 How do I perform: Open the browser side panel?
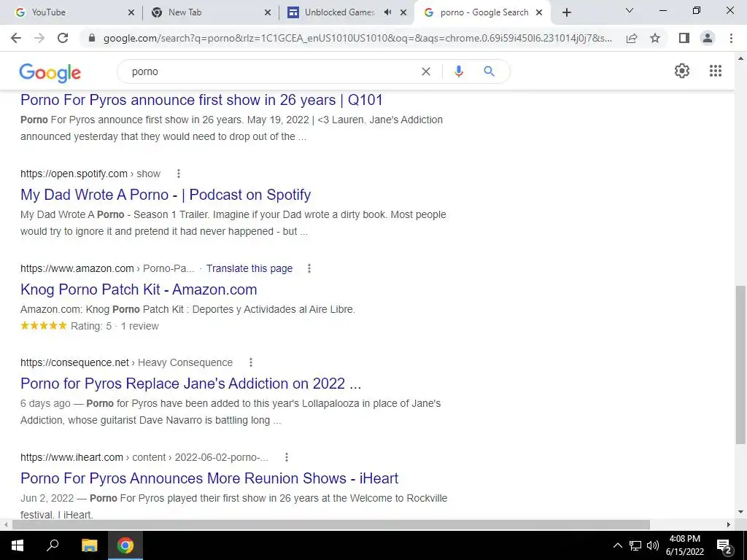coord(684,38)
